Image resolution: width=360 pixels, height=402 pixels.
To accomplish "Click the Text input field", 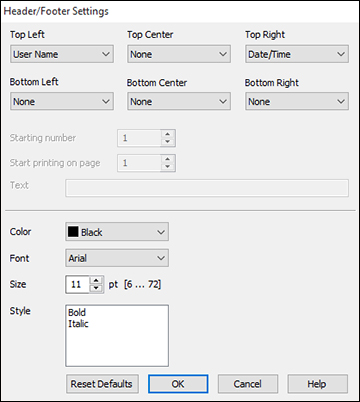I will pyautogui.click(x=207, y=188).
